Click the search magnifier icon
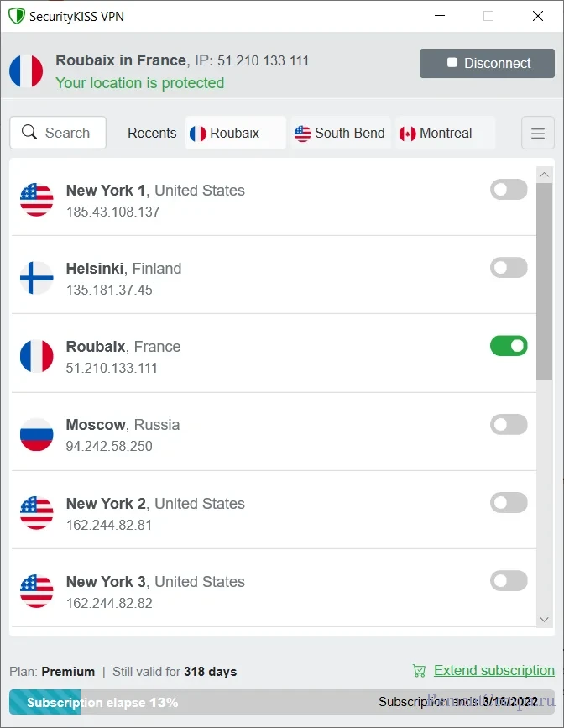 (x=29, y=133)
